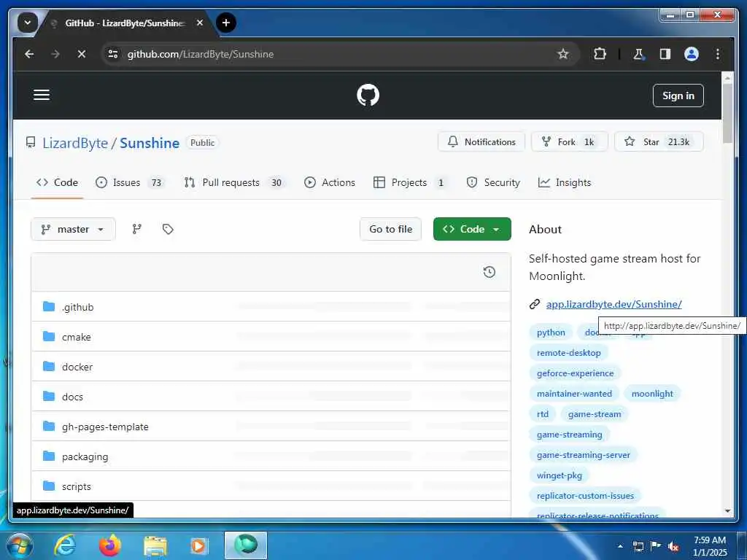Screen dimensions: 747x560
Task: Expand the green Code dropdown
Action: (472, 229)
